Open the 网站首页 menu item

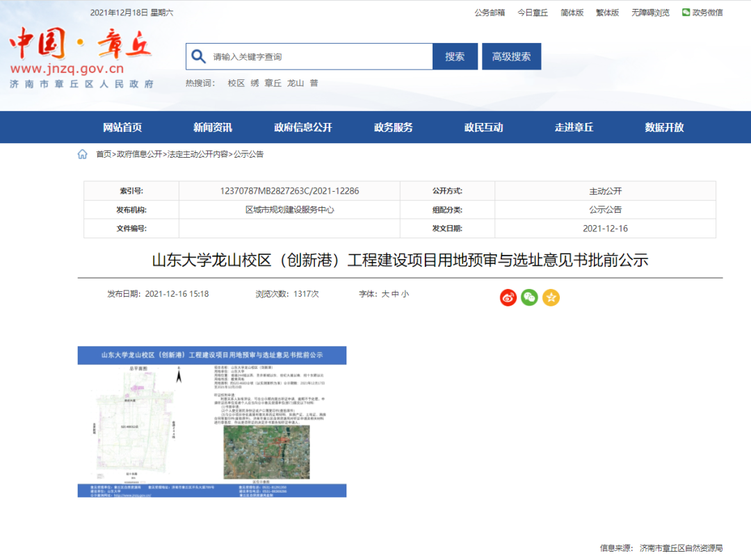point(122,127)
